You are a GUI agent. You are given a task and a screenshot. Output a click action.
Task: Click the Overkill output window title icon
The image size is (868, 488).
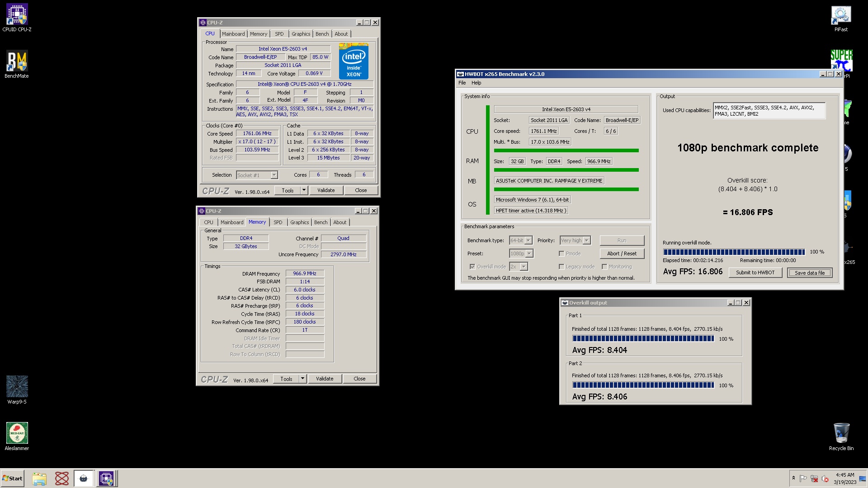[565, 303]
